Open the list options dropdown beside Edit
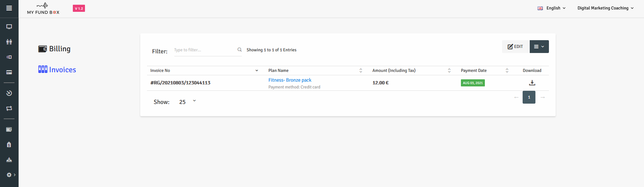 click(x=539, y=47)
